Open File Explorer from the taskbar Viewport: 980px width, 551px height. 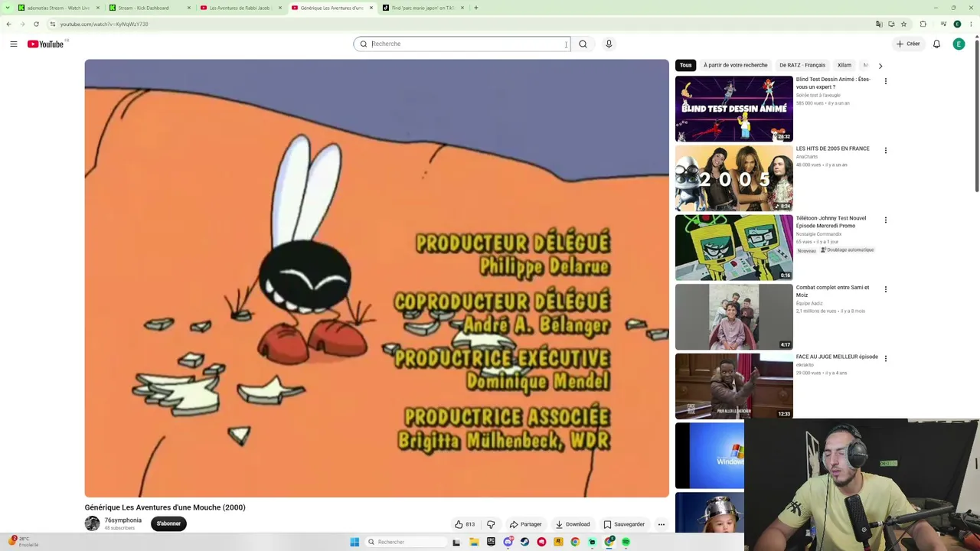click(474, 542)
